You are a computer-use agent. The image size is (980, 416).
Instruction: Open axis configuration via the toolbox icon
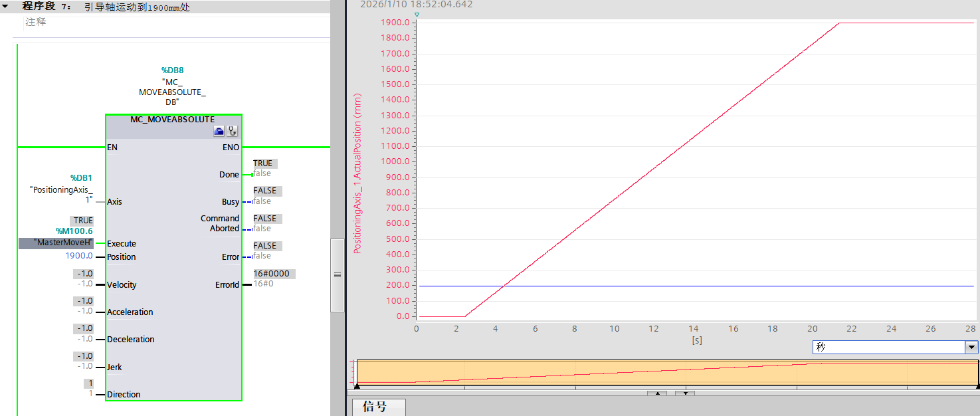click(219, 131)
